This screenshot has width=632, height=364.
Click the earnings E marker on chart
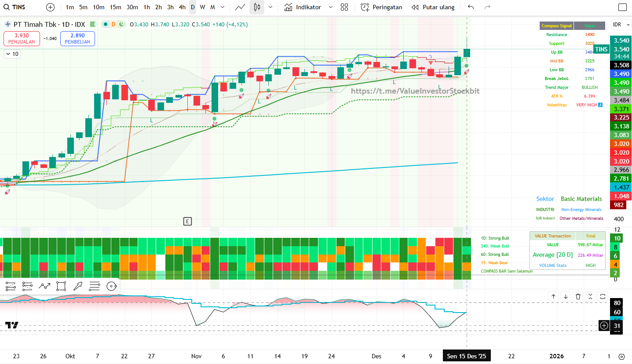pos(187,222)
